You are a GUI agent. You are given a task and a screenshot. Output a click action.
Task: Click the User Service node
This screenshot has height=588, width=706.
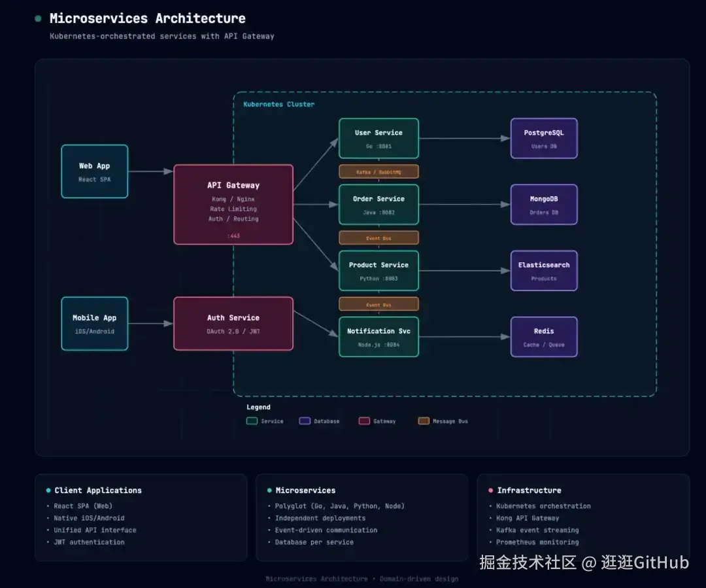click(378, 139)
